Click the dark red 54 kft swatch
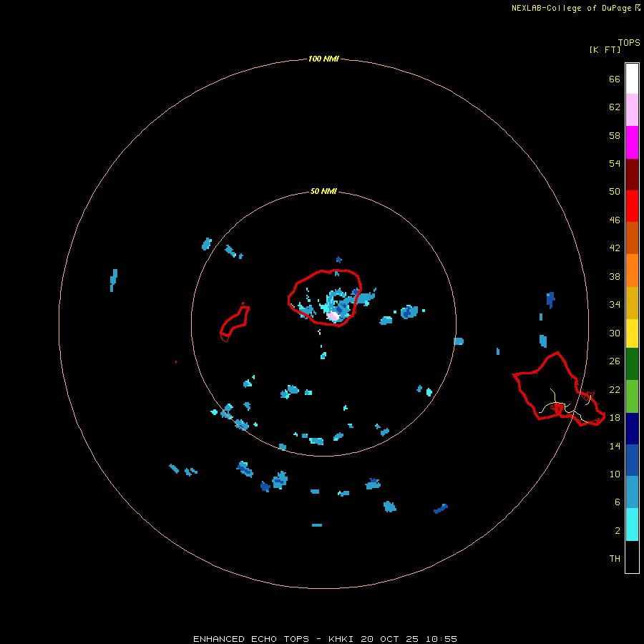The image size is (644, 644). 632,174
